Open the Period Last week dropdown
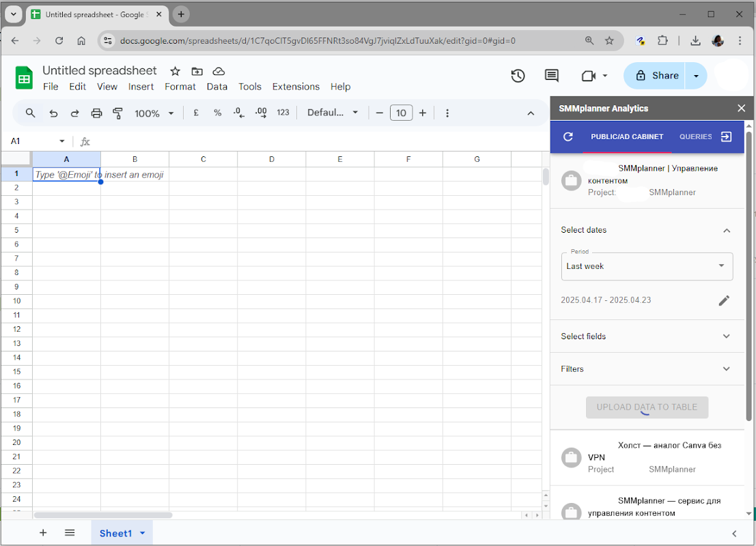 pos(647,266)
